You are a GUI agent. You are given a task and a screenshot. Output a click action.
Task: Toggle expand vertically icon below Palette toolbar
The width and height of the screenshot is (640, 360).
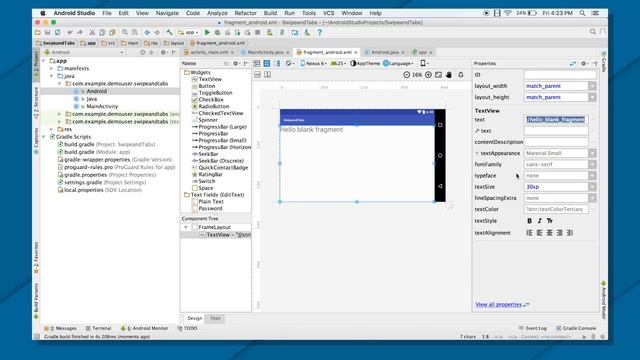tap(267, 75)
